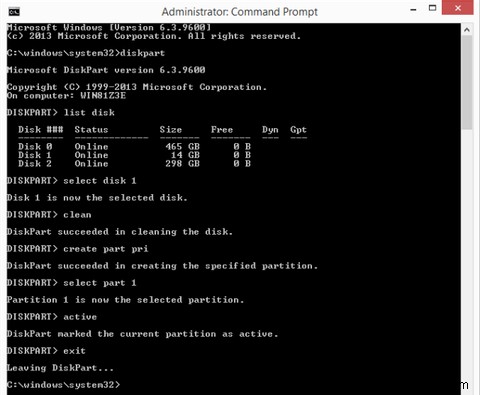Click the 'Gpt' column header
Image resolution: width=480 pixels, height=395 pixels.
point(298,130)
